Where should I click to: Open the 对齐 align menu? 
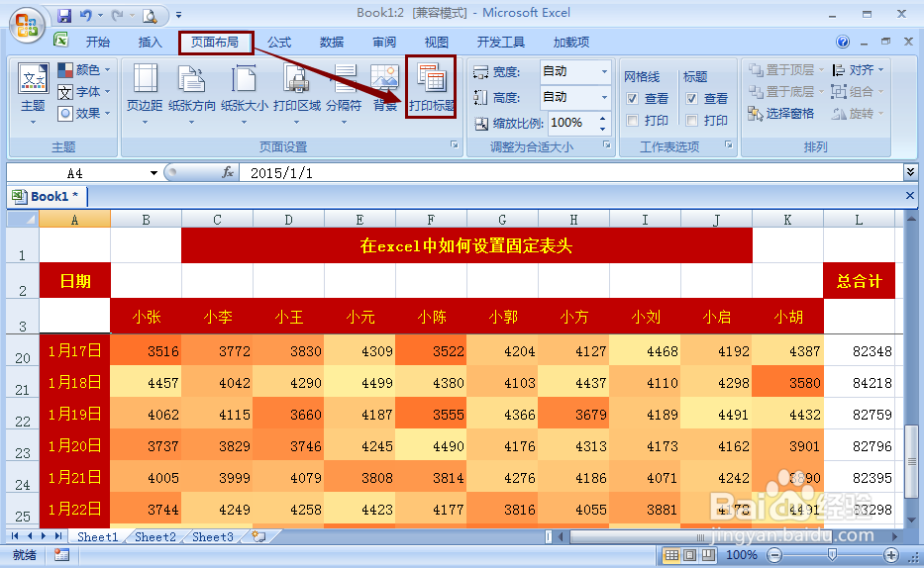click(858, 70)
